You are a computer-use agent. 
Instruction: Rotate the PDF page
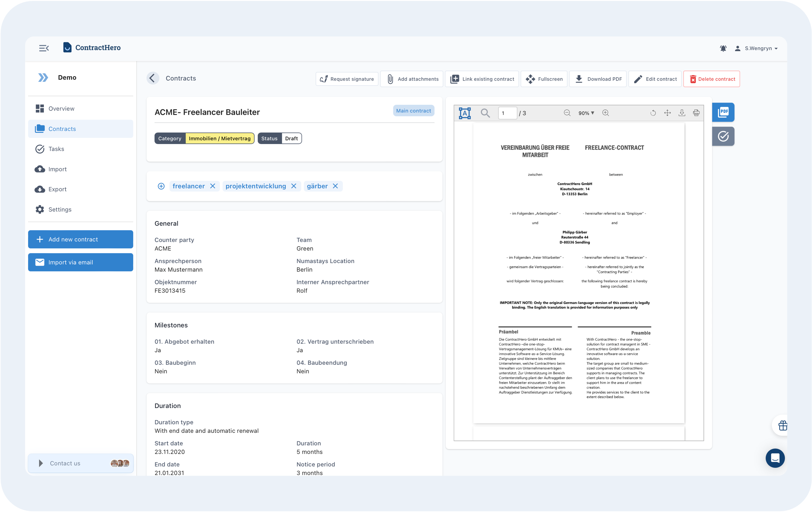point(653,113)
